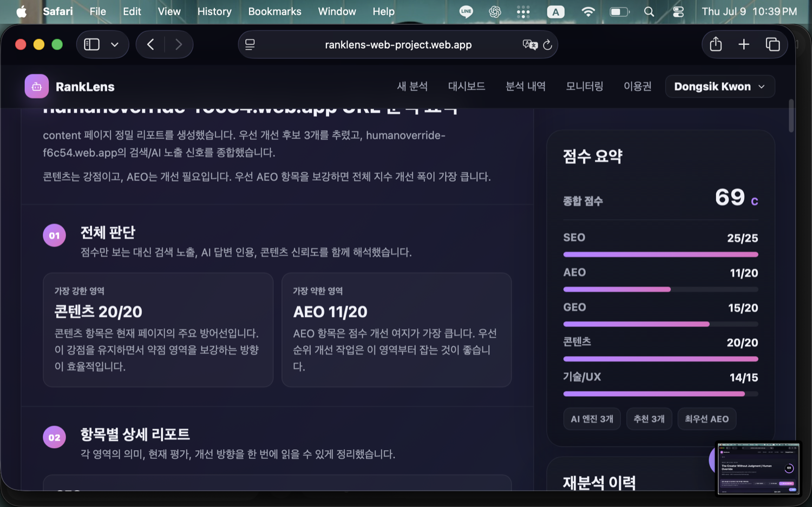The width and height of the screenshot is (812, 507).
Task: Open the screenshot preview thumbnail
Action: point(758,469)
